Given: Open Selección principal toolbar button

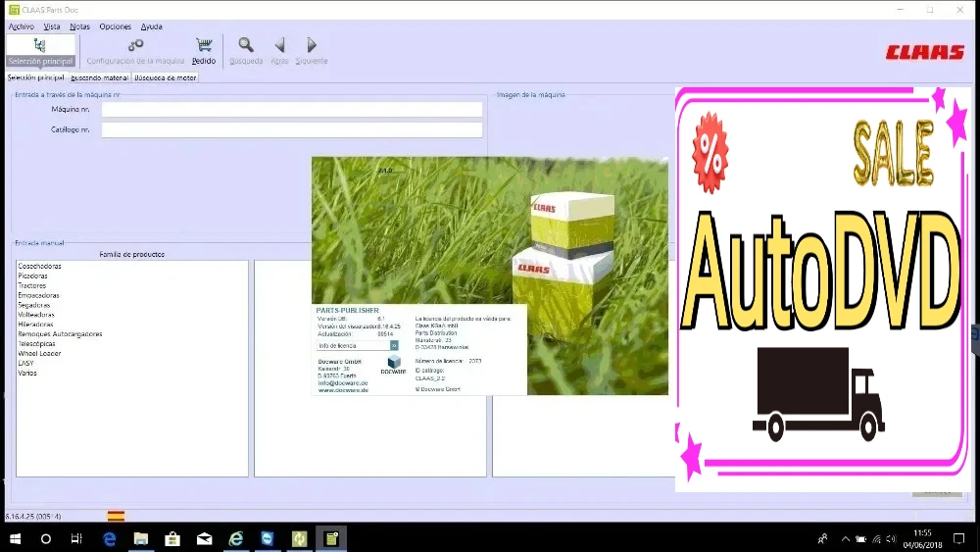Looking at the screenshot, I should pos(40,51).
